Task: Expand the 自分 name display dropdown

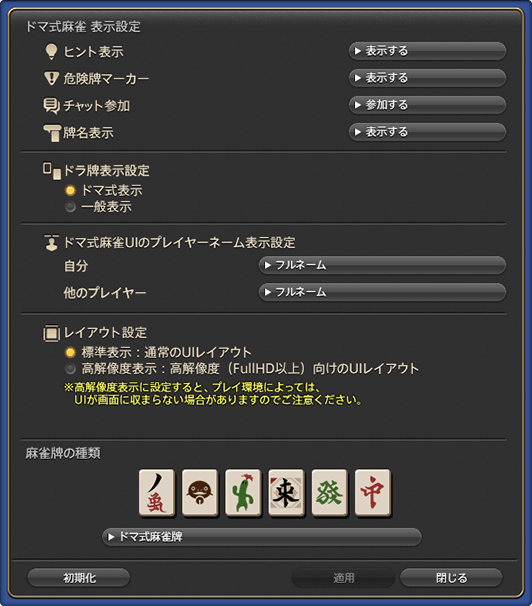Action: tap(382, 265)
